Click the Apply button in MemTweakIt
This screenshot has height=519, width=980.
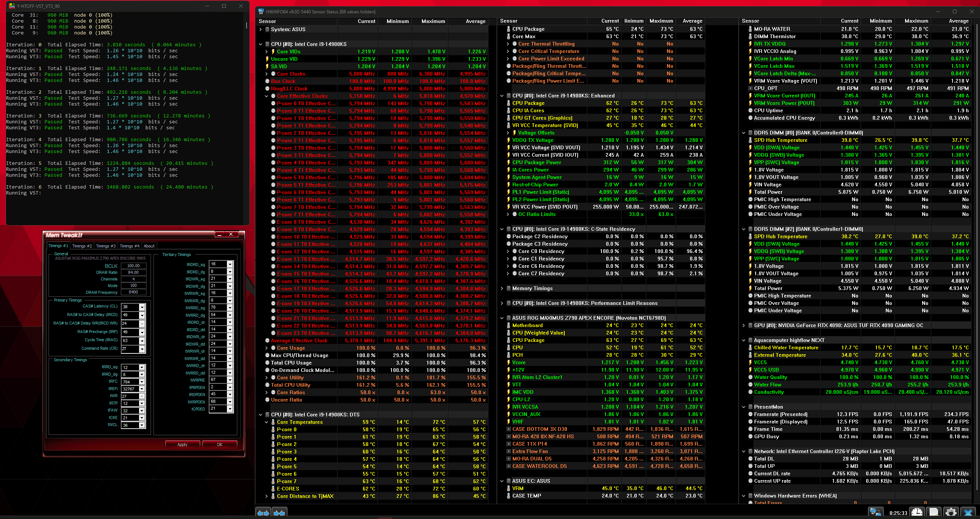(x=182, y=445)
